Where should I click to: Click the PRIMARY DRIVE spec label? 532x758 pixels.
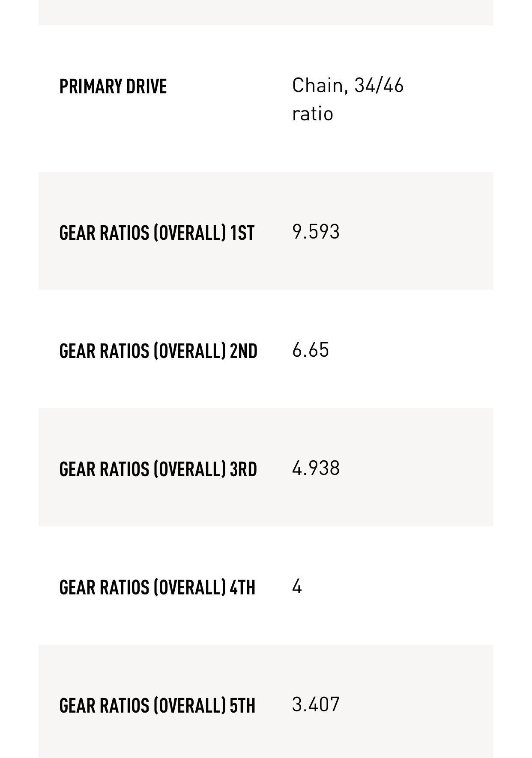113,87
